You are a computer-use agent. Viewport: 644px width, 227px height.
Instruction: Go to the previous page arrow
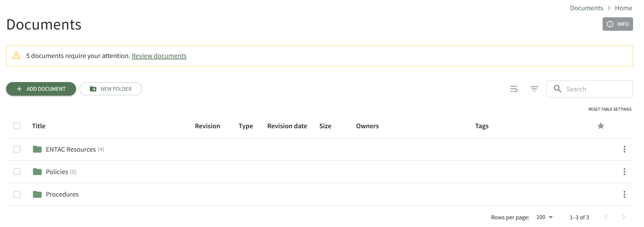606,217
